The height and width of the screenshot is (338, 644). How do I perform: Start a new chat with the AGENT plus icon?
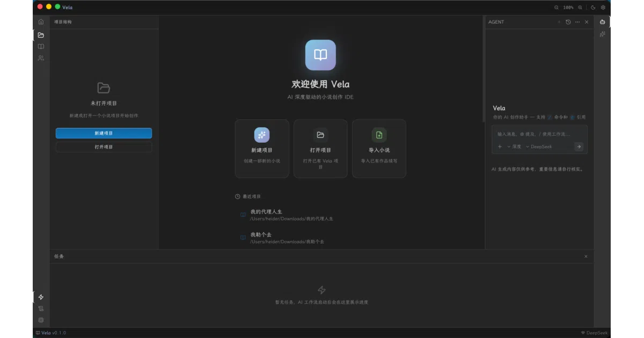pos(559,22)
